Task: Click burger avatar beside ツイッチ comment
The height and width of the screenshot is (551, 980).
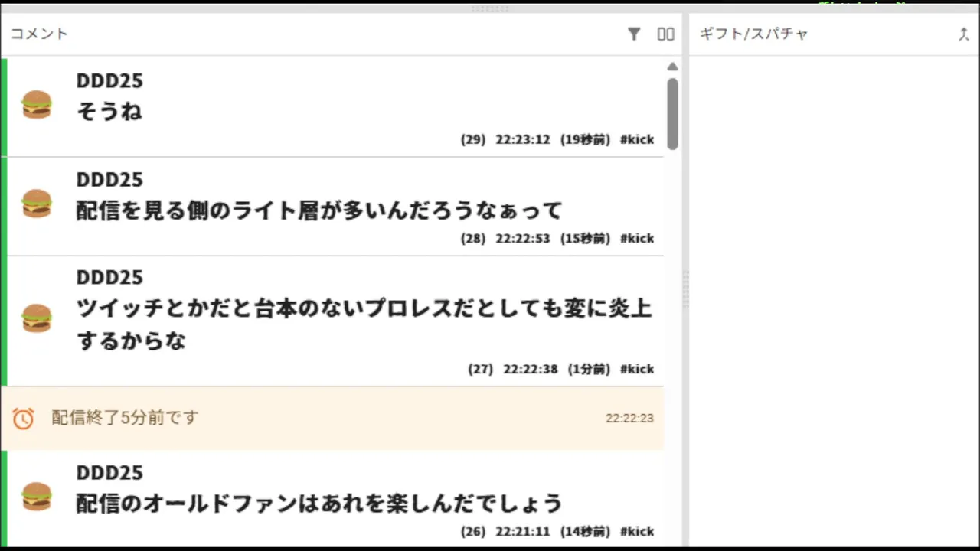Action: pos(37,318)
